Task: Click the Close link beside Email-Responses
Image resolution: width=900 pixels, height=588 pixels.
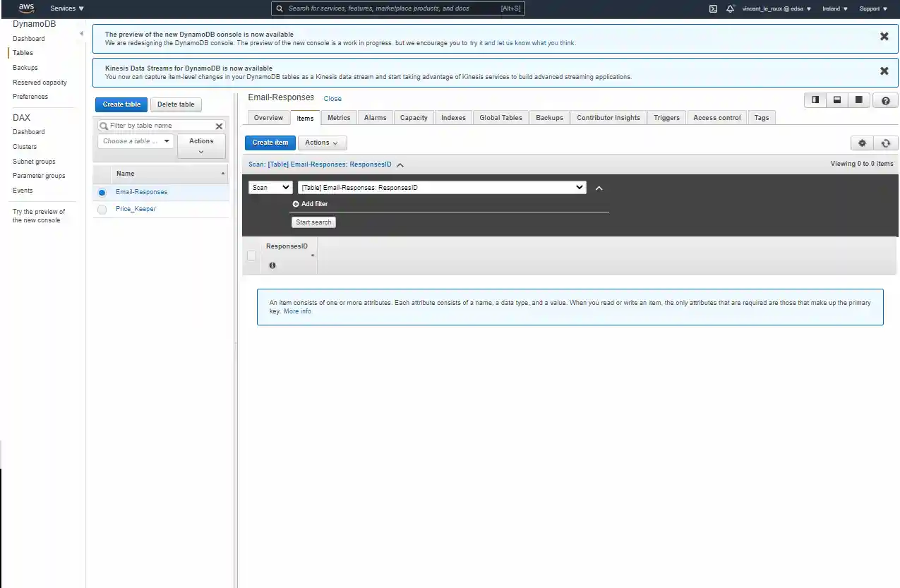Action: click(332, 99)
